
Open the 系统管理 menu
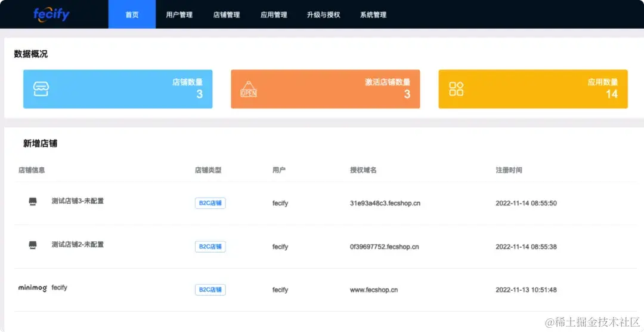tap(373, 15)
